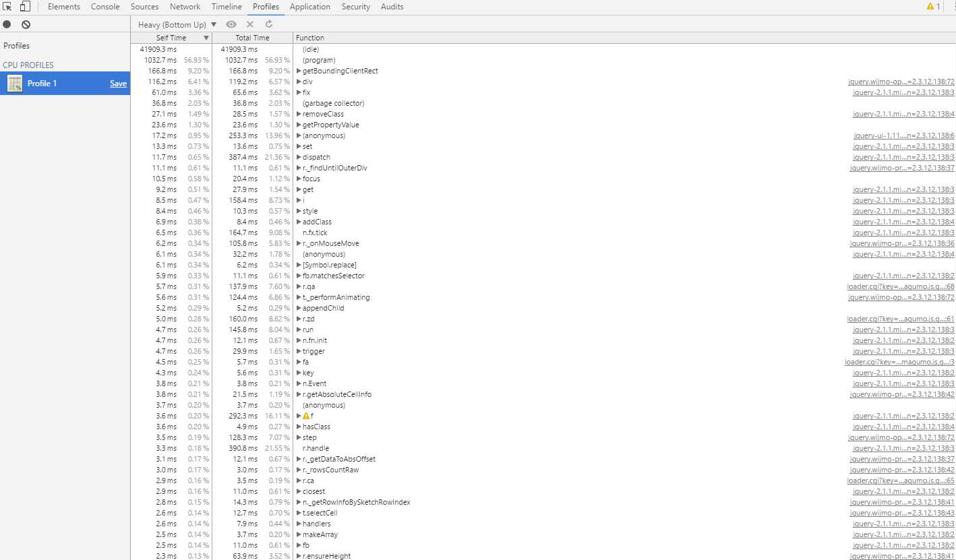The height and width of the screenshot is (560, 956).
Task: Go to the Timeline tab
Action: coord(227,7)
